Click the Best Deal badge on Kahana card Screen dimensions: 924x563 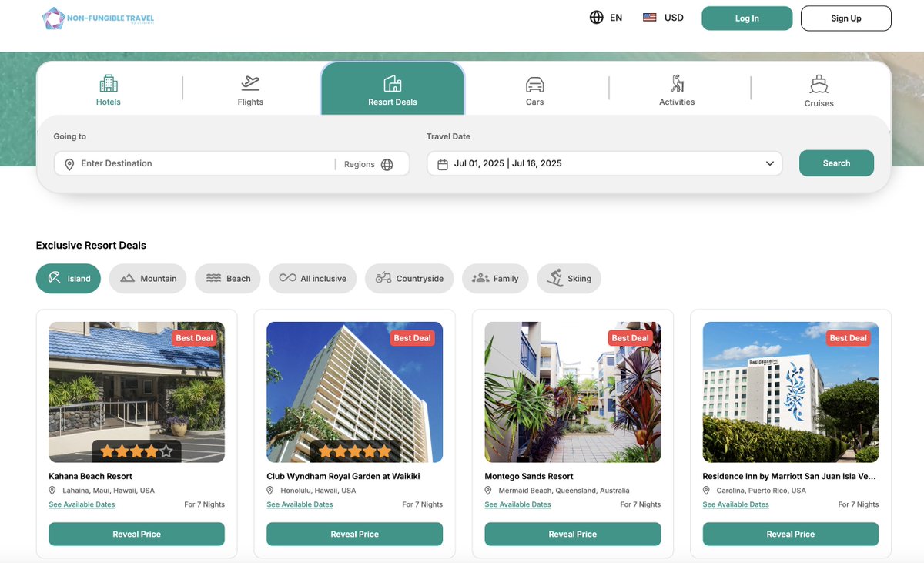pos(194,338)
